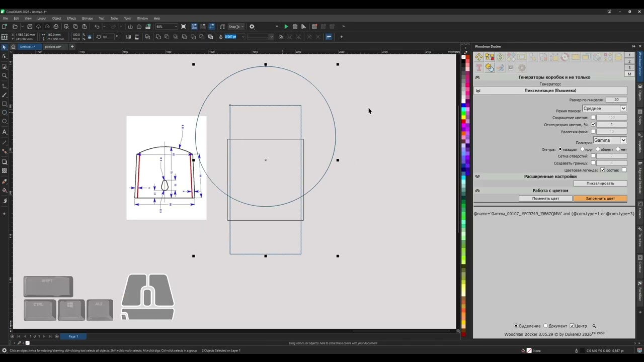The width and height of the screenshot is (644, 362).
Task: Enable Создавать границу checkbox
Action: coord(593,163)
